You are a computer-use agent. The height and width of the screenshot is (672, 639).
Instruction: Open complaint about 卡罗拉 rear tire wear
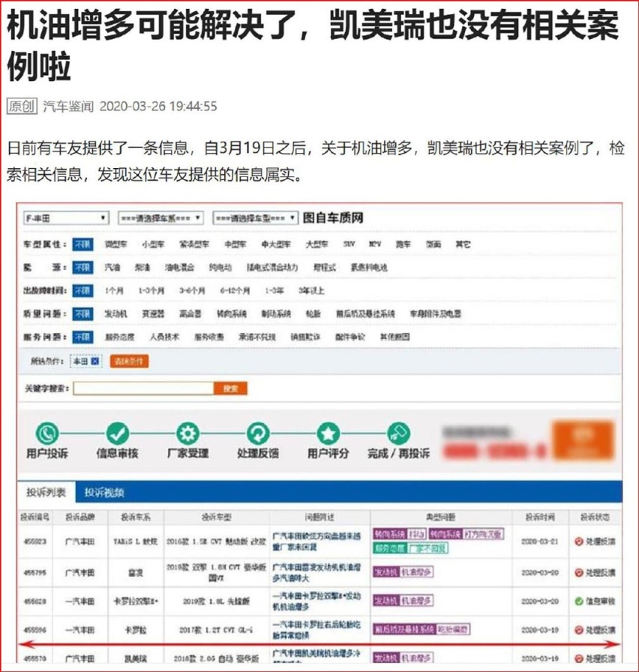[316, 630]
